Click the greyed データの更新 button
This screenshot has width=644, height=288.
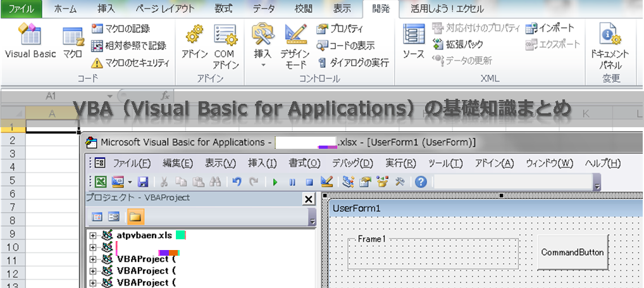pyautogui.click(x=462, y=60)
